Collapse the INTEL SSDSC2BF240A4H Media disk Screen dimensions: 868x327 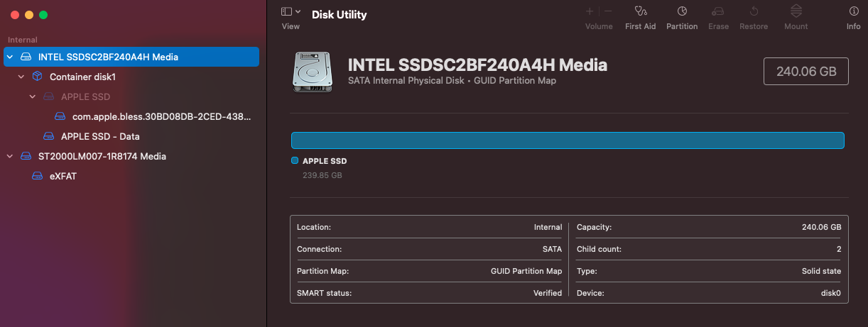[10, 57]
